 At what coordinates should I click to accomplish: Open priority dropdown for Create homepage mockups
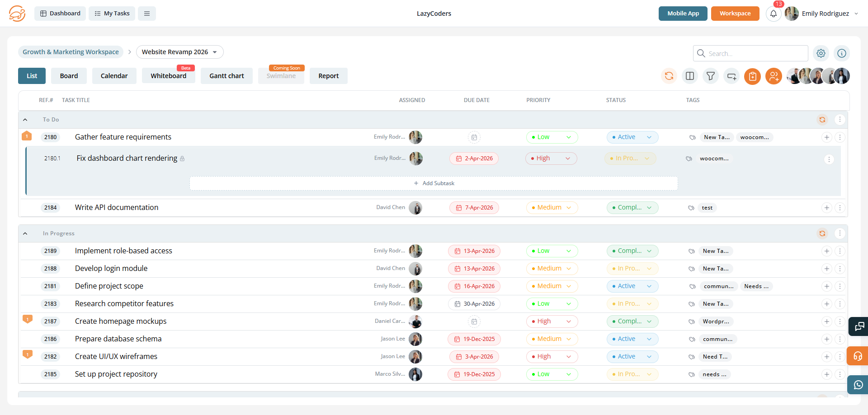[551, 322]
